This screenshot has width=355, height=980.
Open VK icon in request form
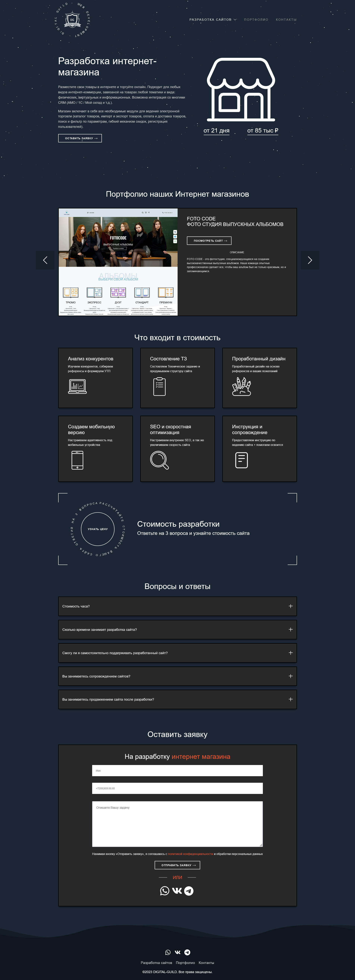click(x=177, y=891)
